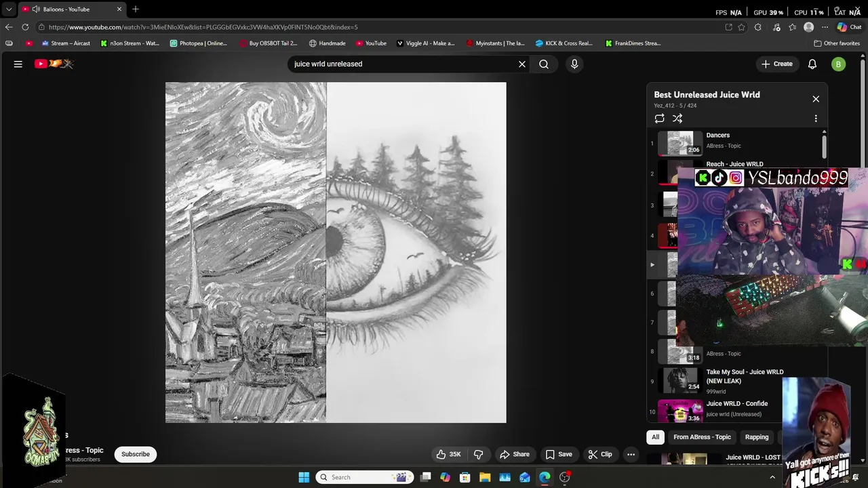Open the Copilot Chat button
Screen dimensions: 868x488
tap(849, 27)
